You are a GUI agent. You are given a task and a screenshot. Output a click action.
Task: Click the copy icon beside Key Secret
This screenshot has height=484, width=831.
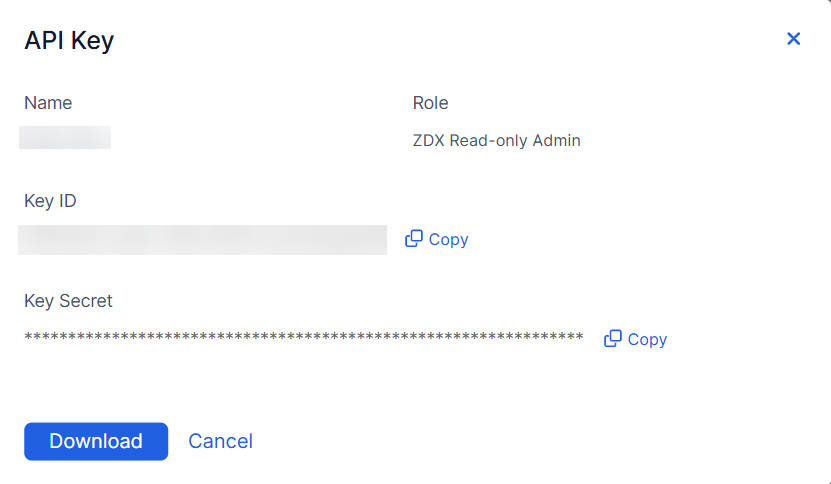(x=613, y=339)
